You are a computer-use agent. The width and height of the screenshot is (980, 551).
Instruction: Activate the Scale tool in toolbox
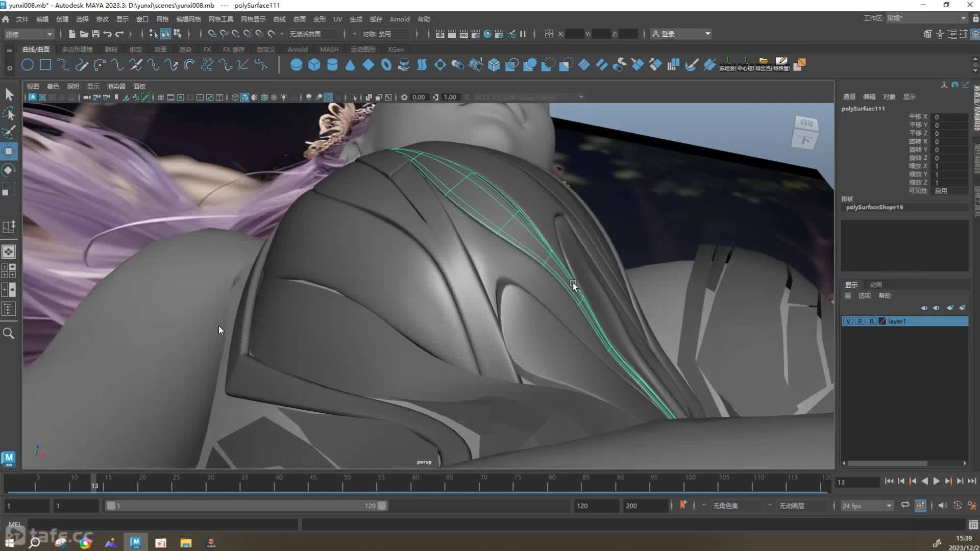(9, 189)
